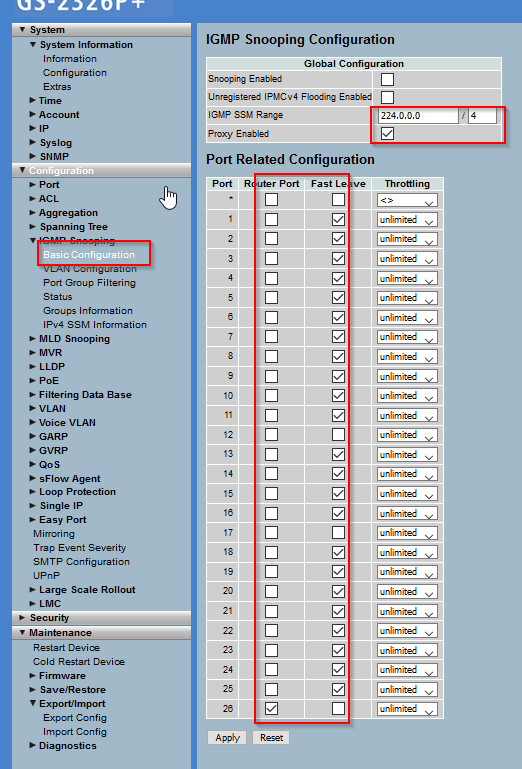Open Groups Information page
This screenshot has height=769, width=522.
pyautogui.click(x=88, y=311)
